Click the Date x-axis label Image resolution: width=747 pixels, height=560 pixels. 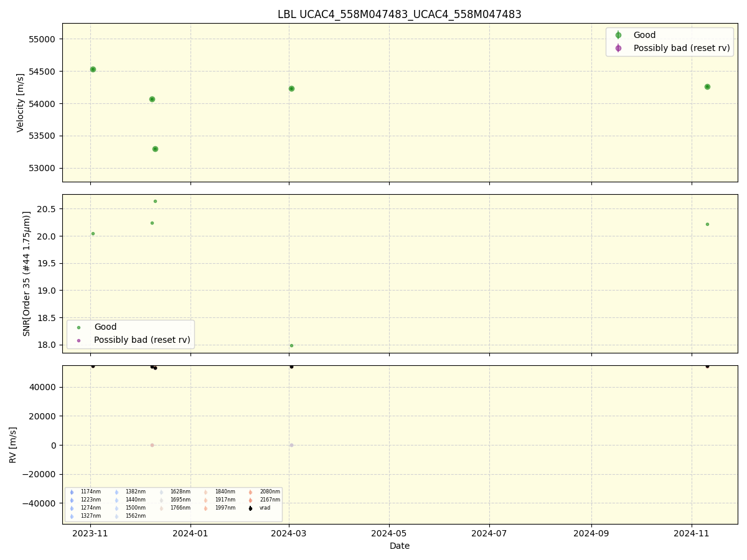tap(400, 546)
